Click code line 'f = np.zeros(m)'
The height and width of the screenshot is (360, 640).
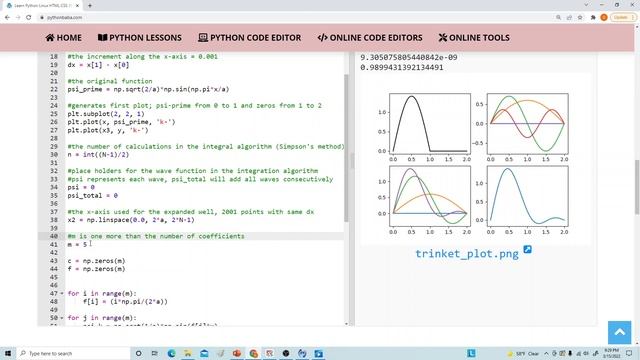(x=96, y=269)
